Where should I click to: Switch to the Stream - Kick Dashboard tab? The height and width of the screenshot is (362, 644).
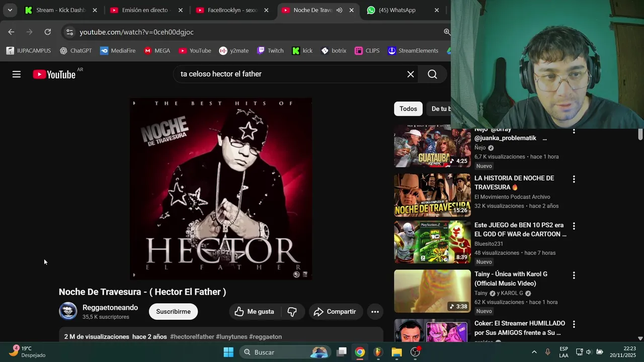coord(56,10)
